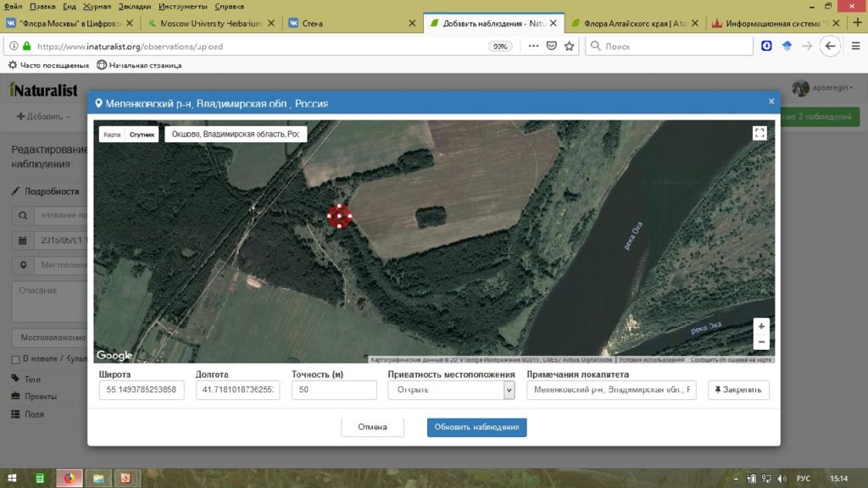Open Начальная страница bookmark
Viewport: 868px width, 488px height.
(x=139, y=65)
